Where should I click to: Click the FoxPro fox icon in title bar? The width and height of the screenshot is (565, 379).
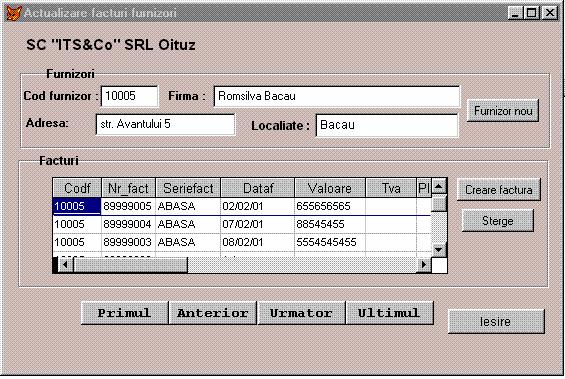coord(14,13)
